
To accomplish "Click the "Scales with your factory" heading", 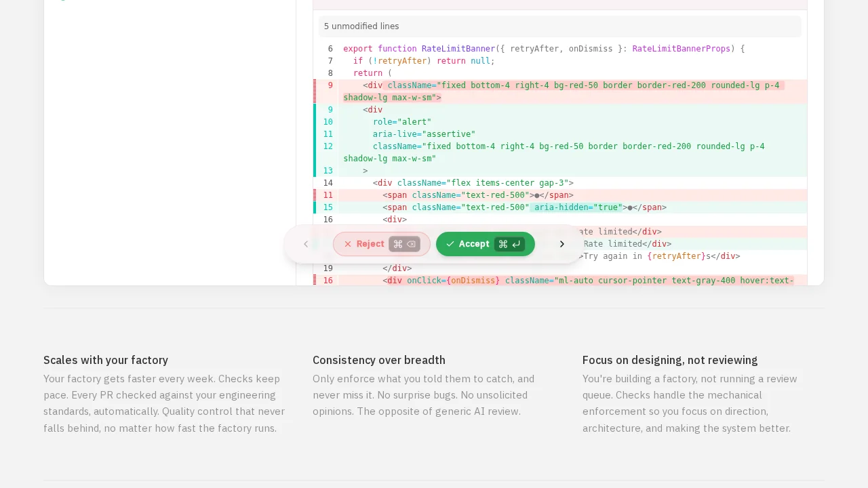I will pos(106,360).
